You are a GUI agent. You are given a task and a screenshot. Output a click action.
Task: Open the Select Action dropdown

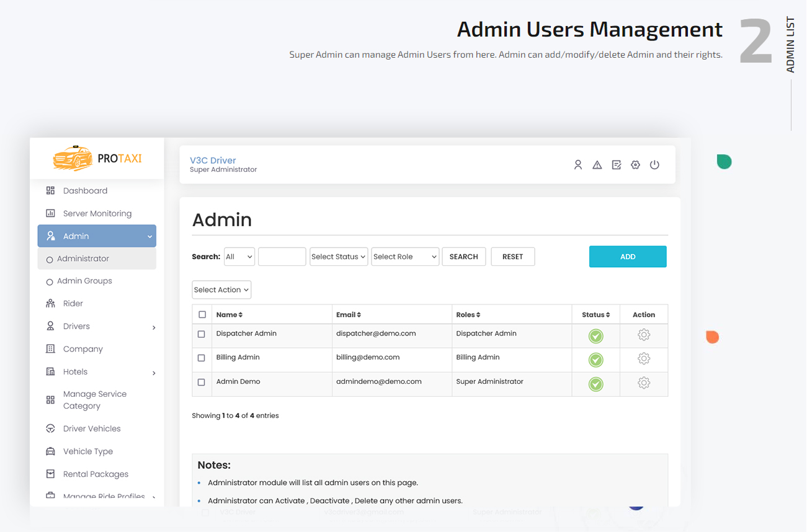click(x=221, y=290)
